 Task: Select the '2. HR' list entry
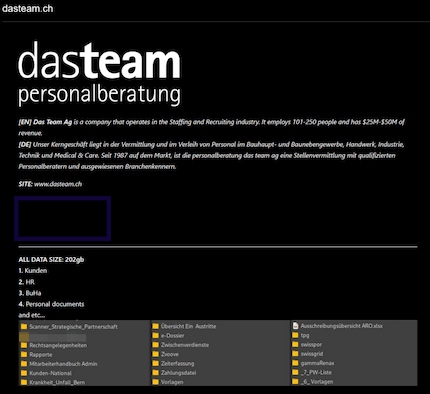26,282
